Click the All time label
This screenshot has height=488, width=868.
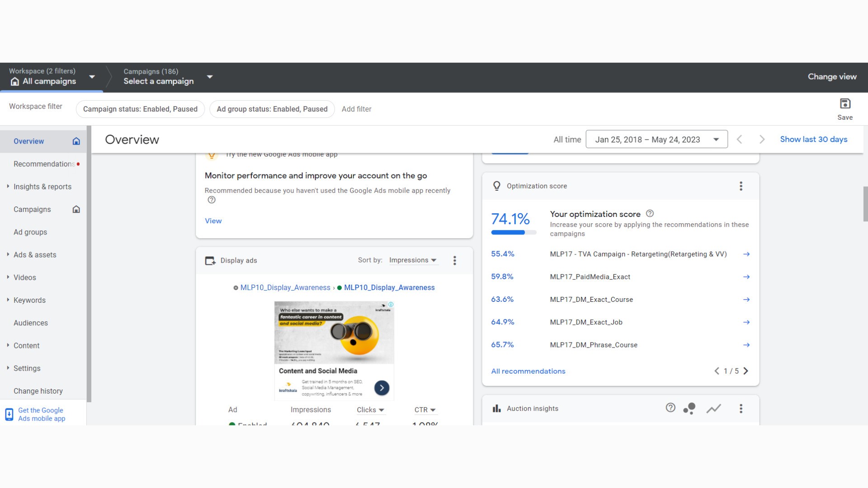pyautogui.click(x=567, y=140)
